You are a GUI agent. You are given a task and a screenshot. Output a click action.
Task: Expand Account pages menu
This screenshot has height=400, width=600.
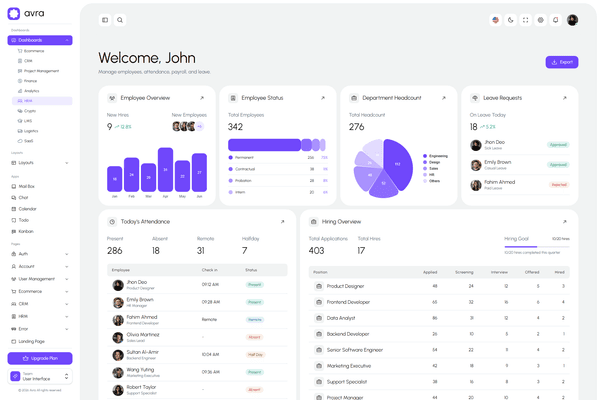pyautogui.click(x=40, y=266)
